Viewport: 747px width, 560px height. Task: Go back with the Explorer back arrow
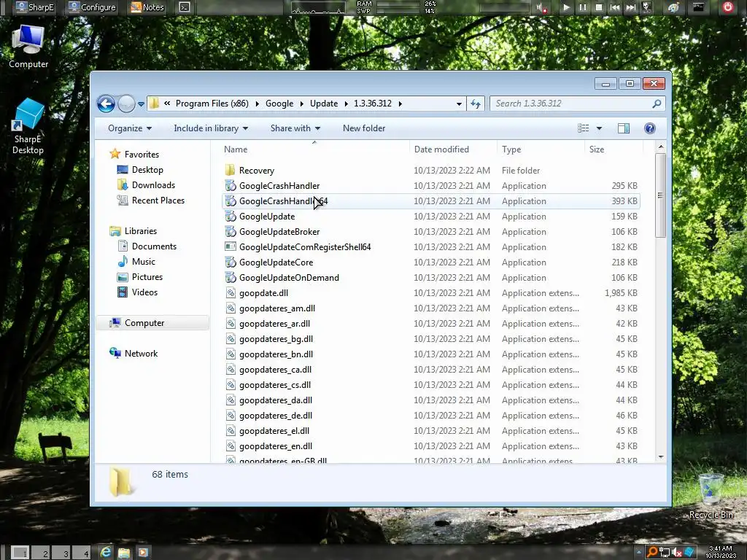pyautogui.click(x=106, y=104)
